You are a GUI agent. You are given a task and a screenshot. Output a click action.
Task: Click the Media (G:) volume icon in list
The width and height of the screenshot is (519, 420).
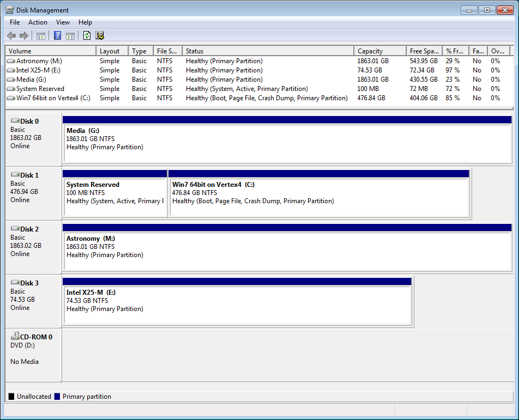[x=11, y=80]
